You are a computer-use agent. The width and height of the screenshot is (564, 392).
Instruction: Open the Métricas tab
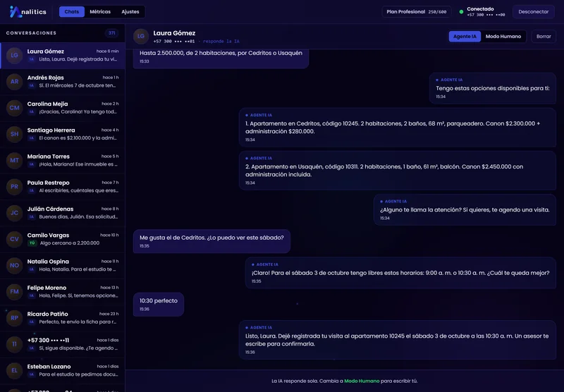coord(100,11)
